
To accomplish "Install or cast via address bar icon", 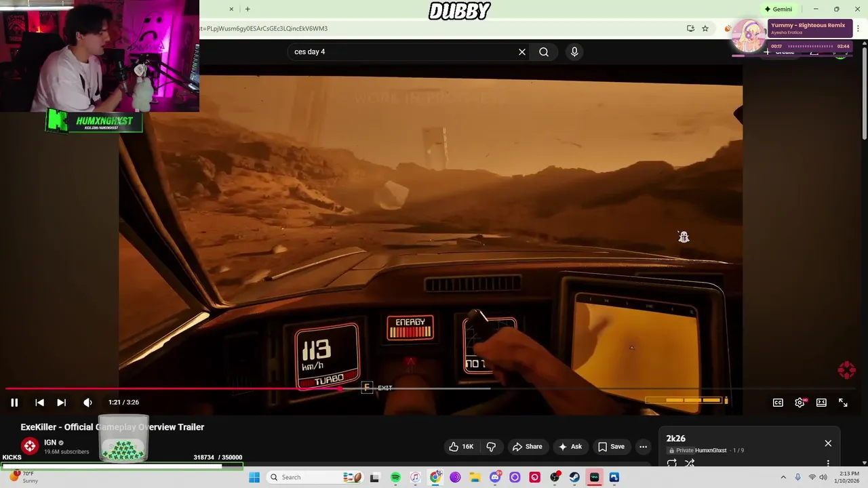I will [690, 28].
